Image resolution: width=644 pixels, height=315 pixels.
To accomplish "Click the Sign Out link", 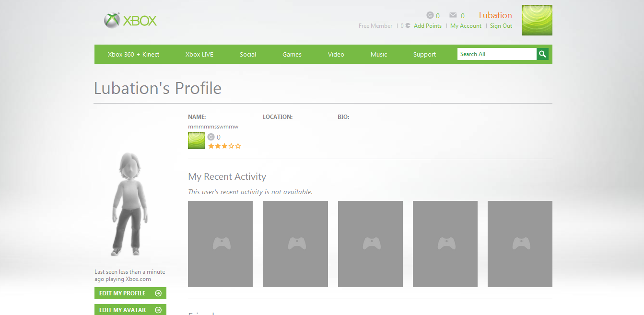I will (x=501, y=26).
